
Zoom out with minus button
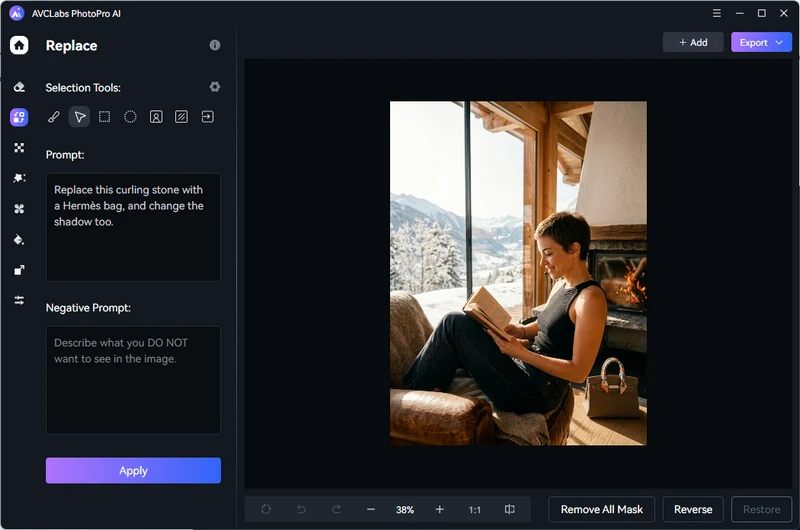point(371,509)
